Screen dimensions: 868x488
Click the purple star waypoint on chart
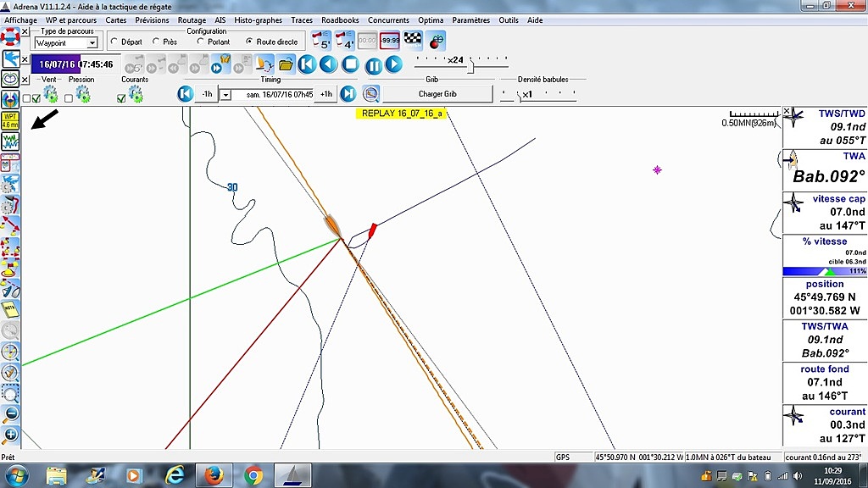click(657, 169)
